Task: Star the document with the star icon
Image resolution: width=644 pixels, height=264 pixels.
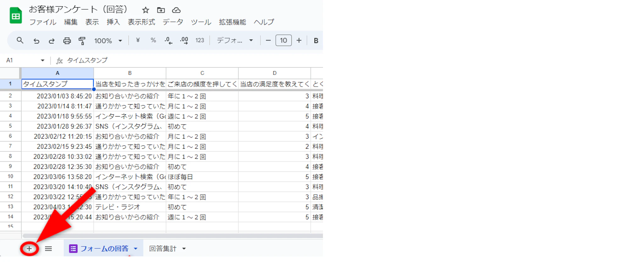Action: tap(145, 10)
